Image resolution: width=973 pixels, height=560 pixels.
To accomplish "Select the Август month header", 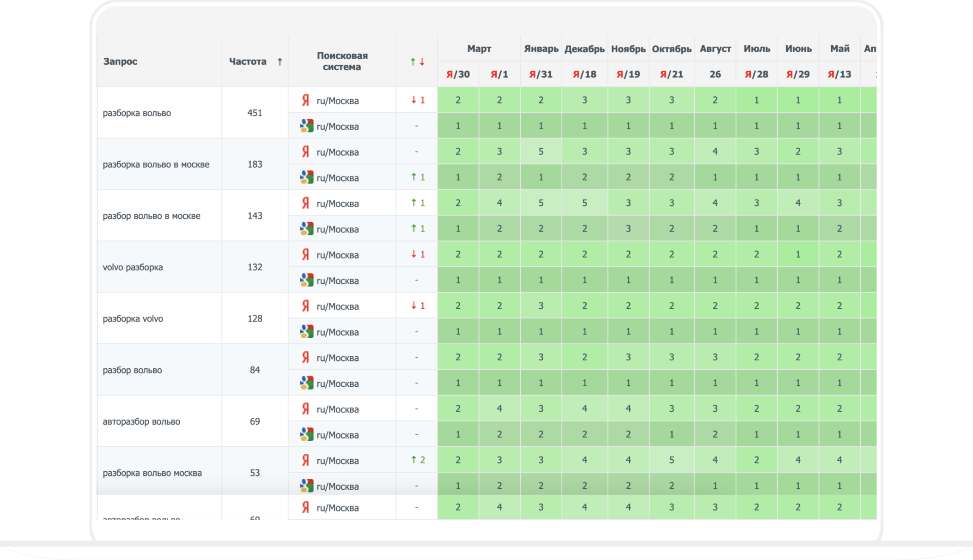I will pyautogui.click(x=715, y=49).
